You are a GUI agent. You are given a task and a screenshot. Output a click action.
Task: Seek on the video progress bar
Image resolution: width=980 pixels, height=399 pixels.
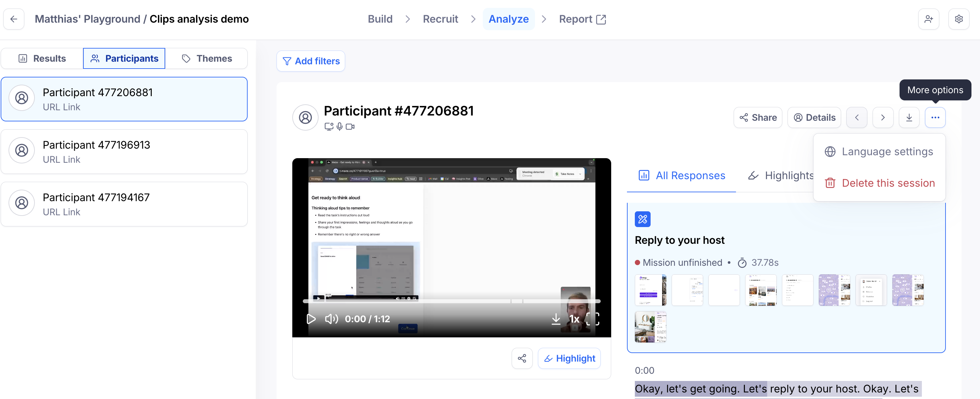click(x=452, y=301)
